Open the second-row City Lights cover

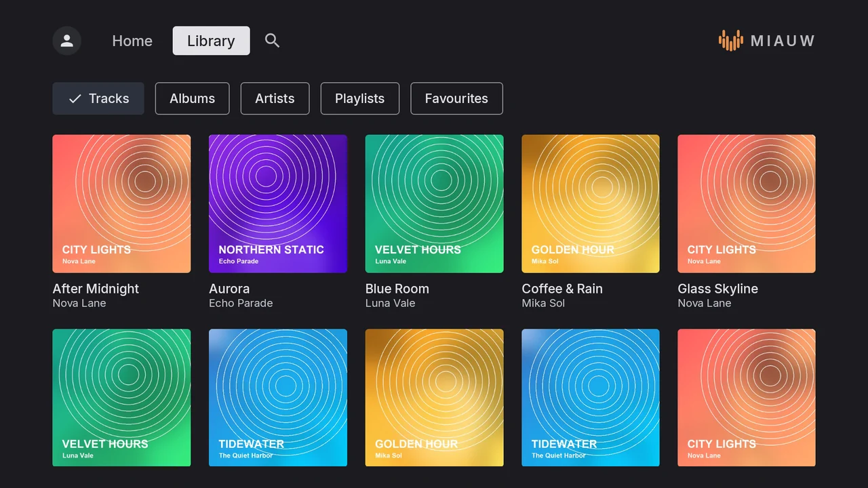747,398
